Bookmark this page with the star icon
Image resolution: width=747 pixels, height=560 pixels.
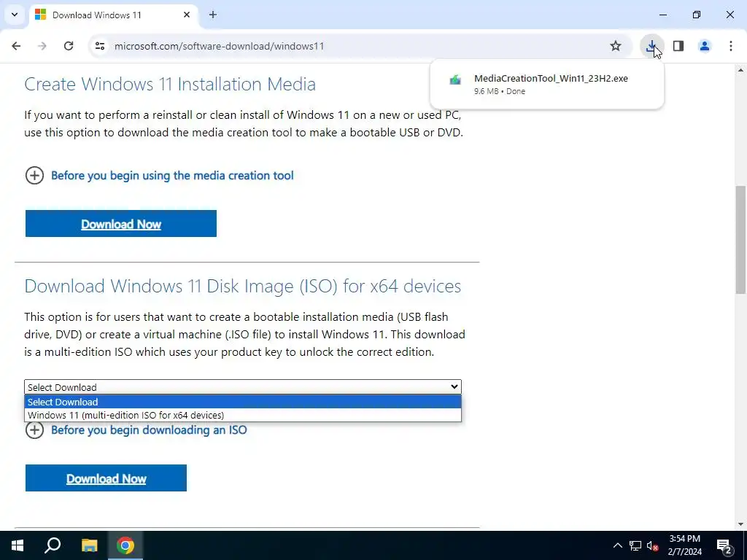coord(616,46)
